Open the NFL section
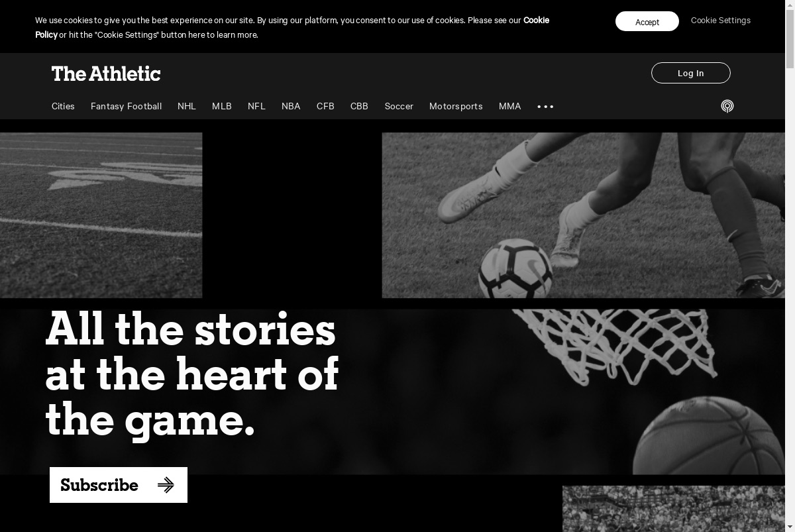Screen dimensions: 795x532 point(256,106)
